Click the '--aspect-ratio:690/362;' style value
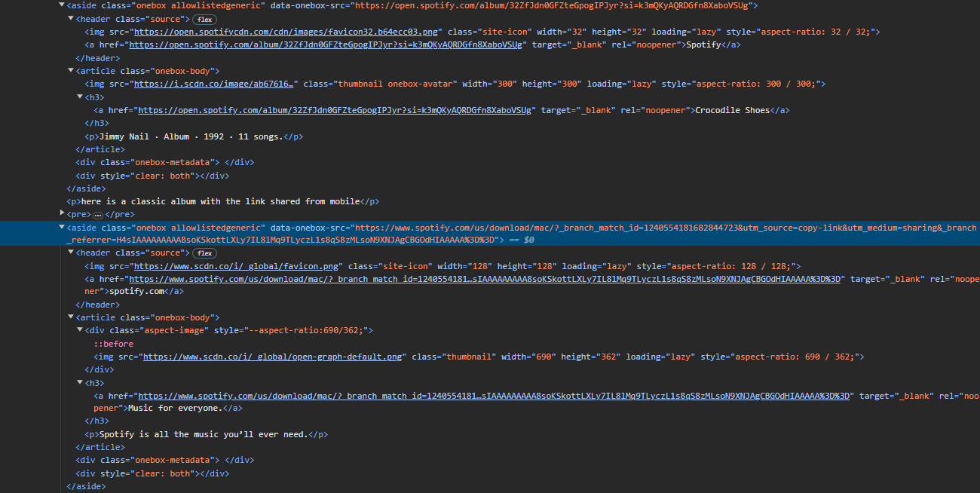 point(307,330)
